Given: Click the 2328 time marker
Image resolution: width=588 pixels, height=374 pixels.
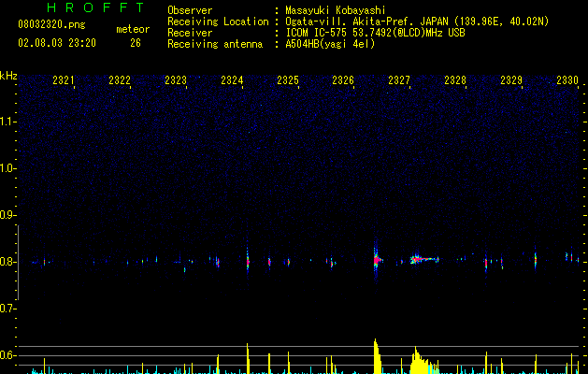Looking at the screenshot, I should (455, 80).
